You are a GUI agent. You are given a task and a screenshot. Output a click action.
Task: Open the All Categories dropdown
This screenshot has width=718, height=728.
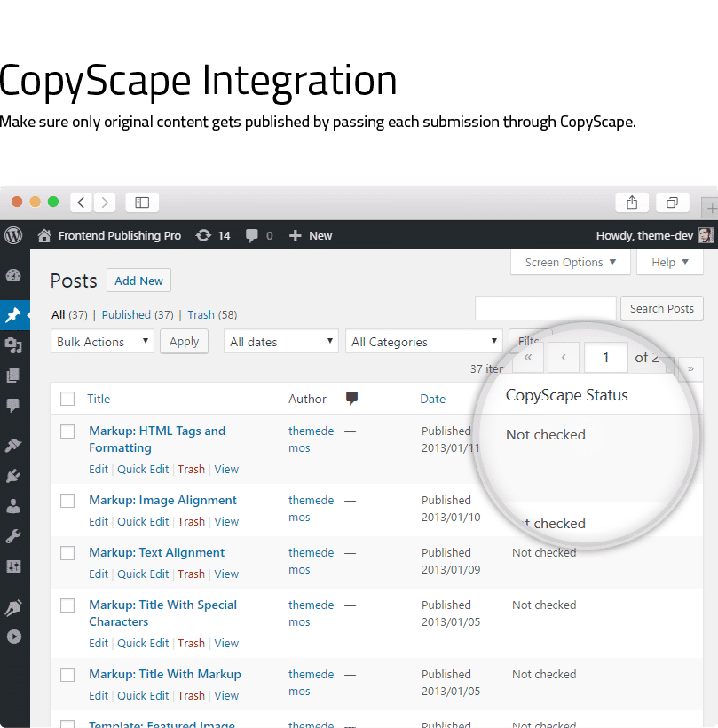(424, 342)
